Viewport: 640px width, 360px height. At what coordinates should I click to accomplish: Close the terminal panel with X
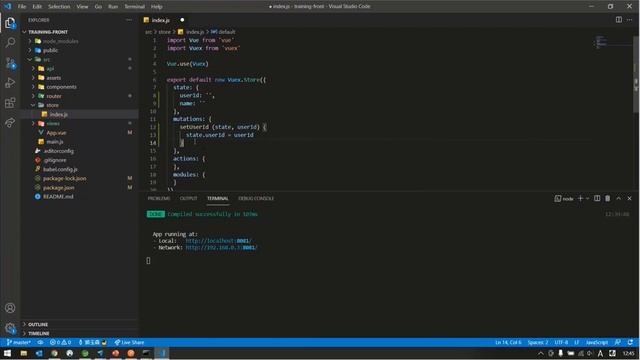coord(629,198)
